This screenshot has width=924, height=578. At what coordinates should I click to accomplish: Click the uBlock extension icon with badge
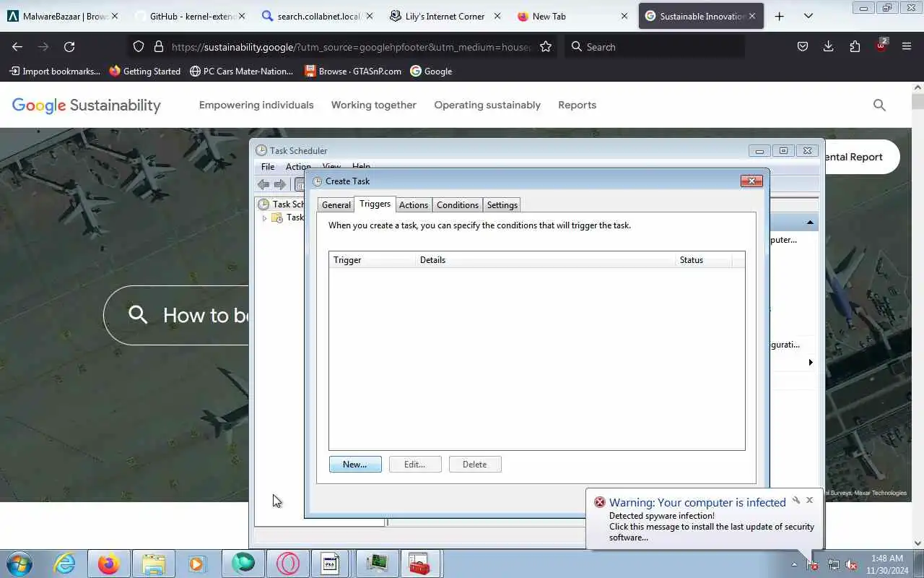(x=881, y=46)
